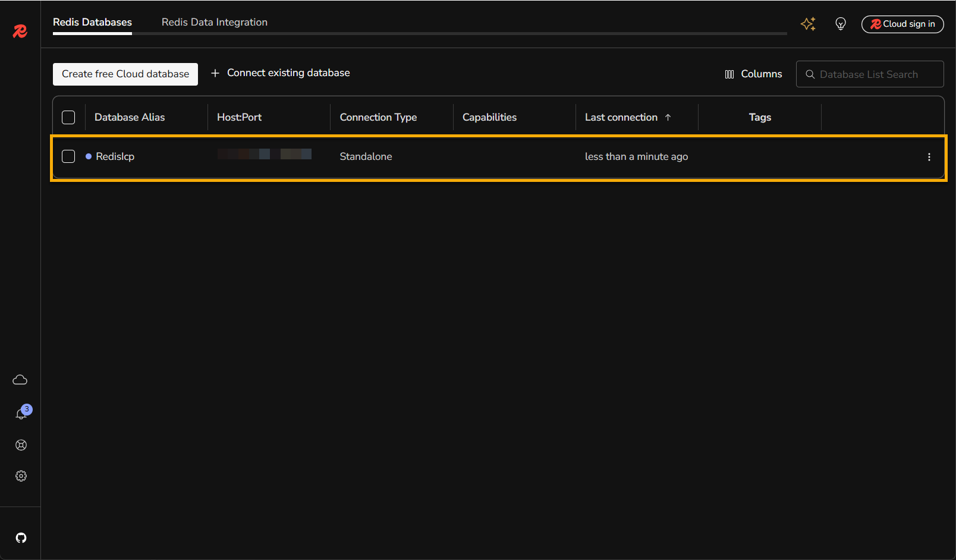Open the help lifebuoy icon
The width and height of the screenshot is (956, 560).
(21, 445)
